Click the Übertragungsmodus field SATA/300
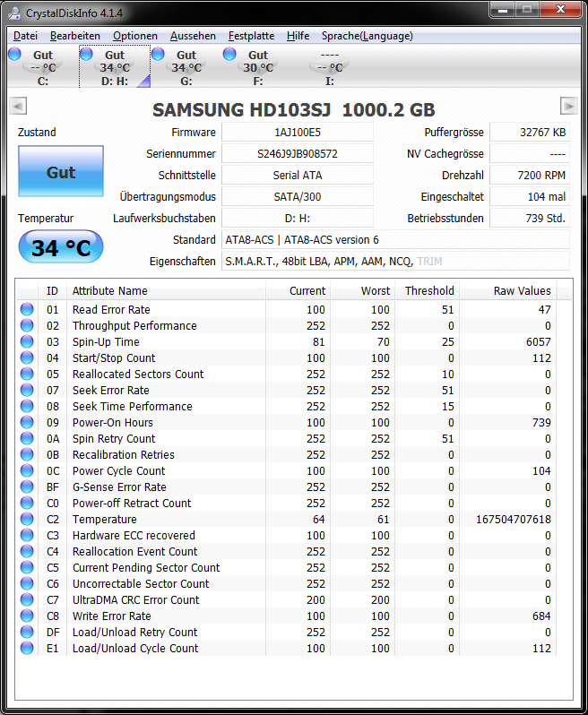Image resolution: width=588 pixels, height=715 pixels. click(298, 196)
